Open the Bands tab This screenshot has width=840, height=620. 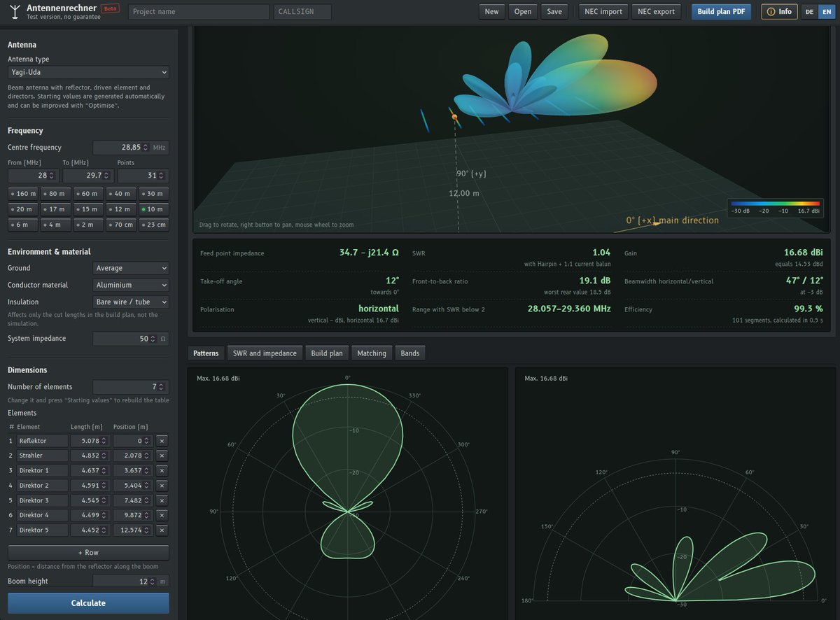click(410, 353)
